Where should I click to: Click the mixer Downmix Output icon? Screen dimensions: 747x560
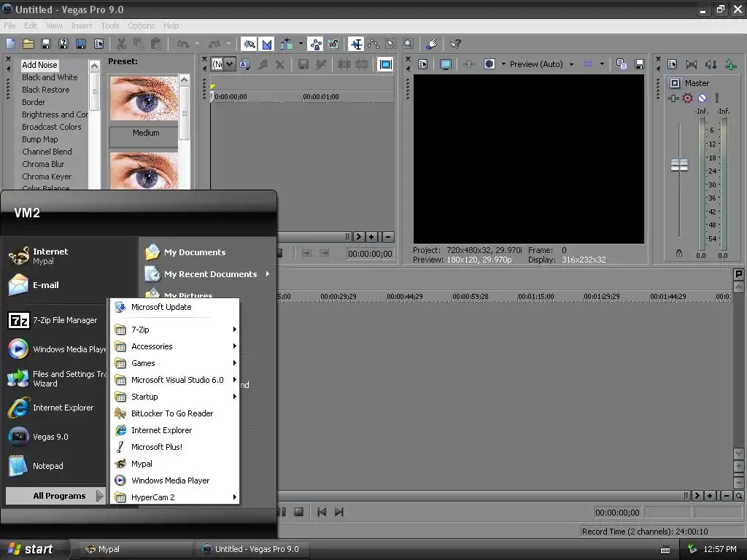click(692, 64)
